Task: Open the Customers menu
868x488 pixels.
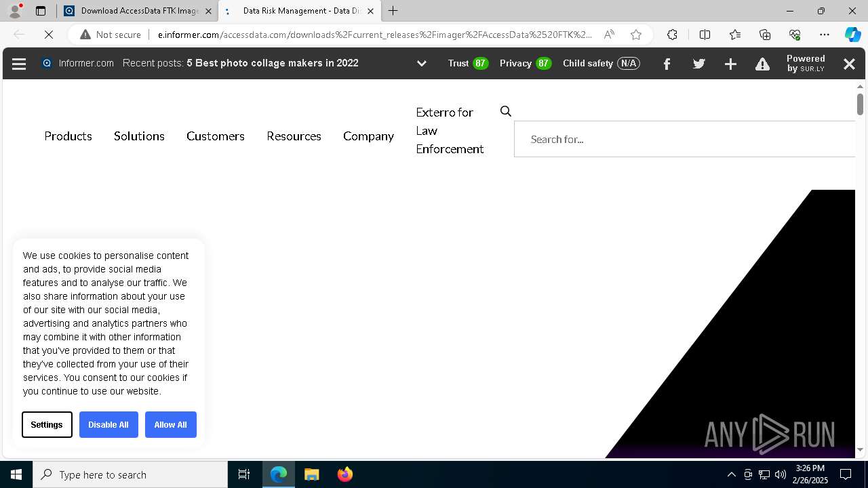Action: 216,136
